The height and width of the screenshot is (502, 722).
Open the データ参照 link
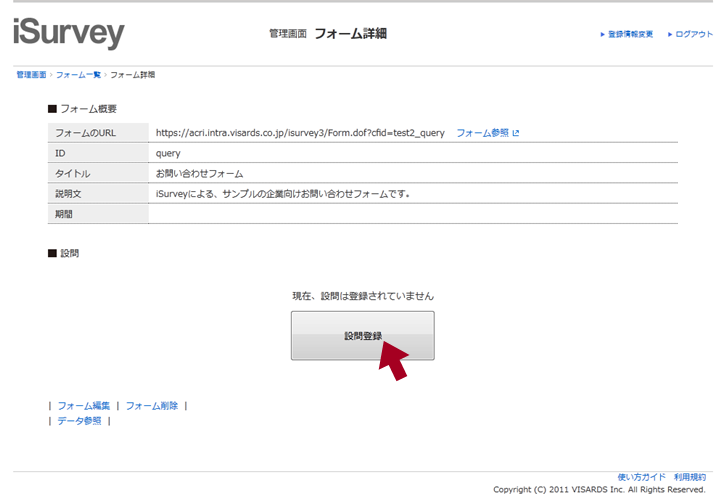pos(79,421)
